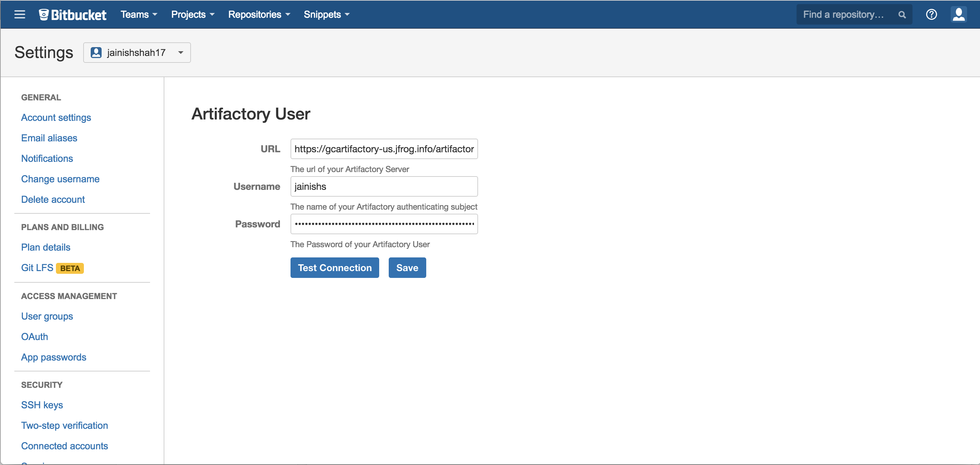
Task: Go to SSH keys settings
Action: coord(42,405)
